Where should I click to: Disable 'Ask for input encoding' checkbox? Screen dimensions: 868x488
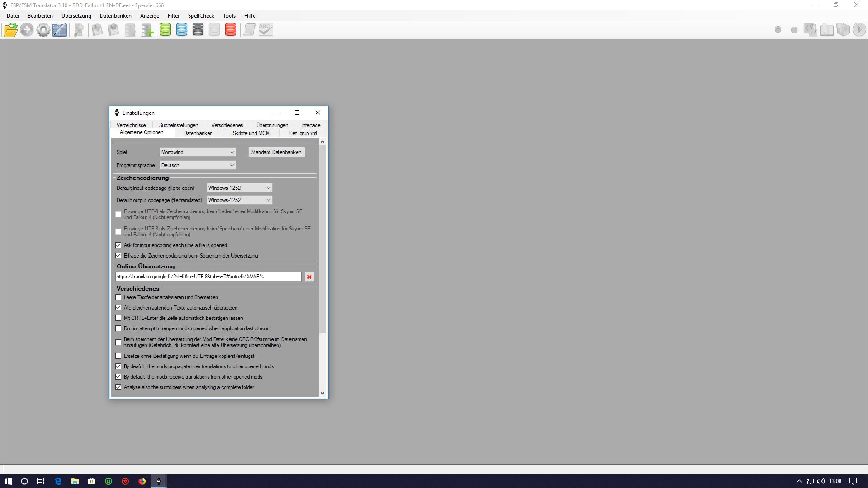[x=118, y=245]
